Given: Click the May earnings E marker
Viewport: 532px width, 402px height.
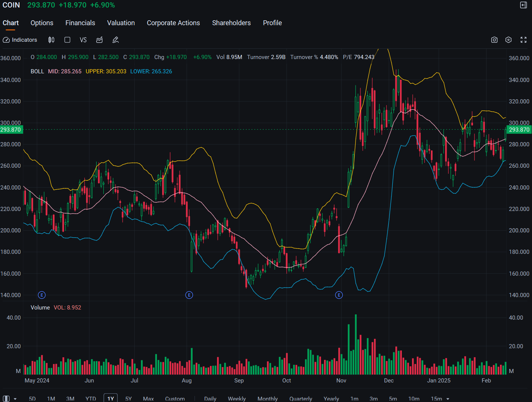Looking at the screenshot, I should pyautogui.click(x=42, y=295).
